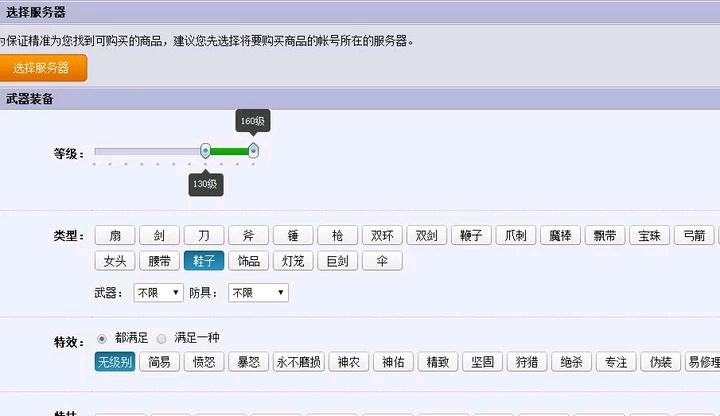720x416 pixels.
Task: Select the 都满足 radio option
Action: tap(101, 339)
